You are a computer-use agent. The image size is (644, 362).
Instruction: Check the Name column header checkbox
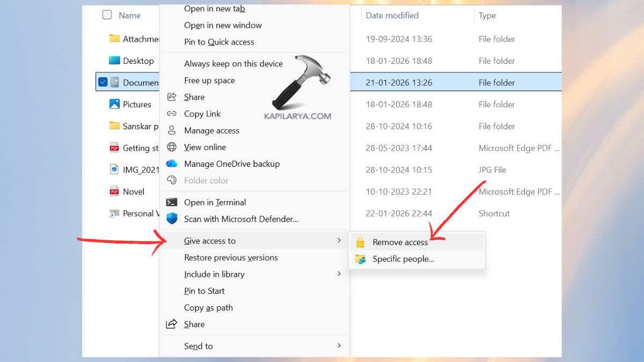(x=107, y=15)
